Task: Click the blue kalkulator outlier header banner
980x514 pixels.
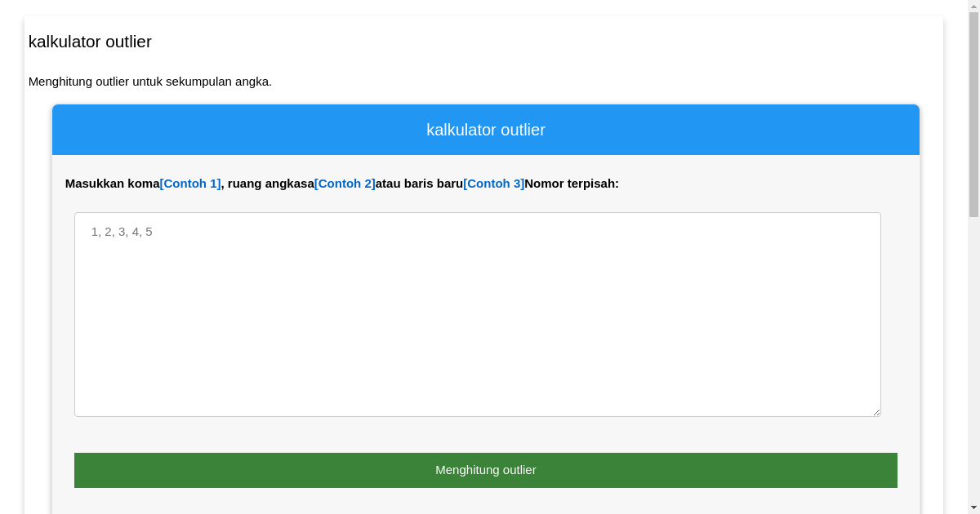Action: (x=486, y=130)
